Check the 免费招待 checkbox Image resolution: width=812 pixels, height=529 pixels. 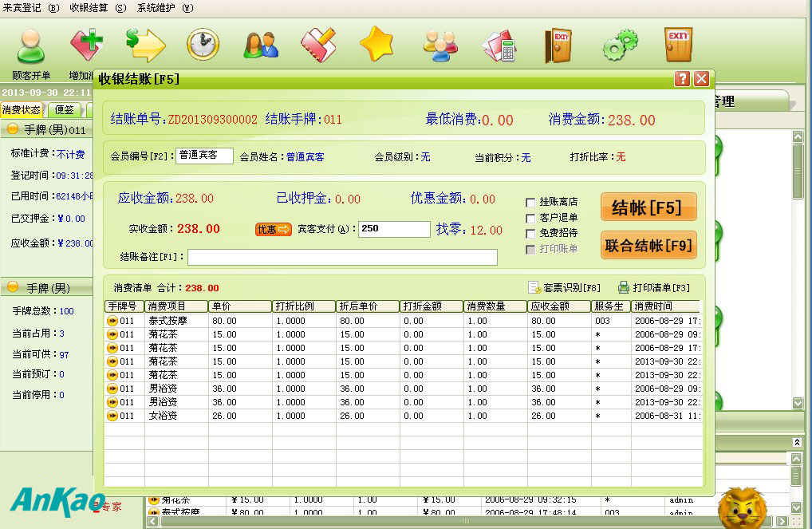(531, 234)
